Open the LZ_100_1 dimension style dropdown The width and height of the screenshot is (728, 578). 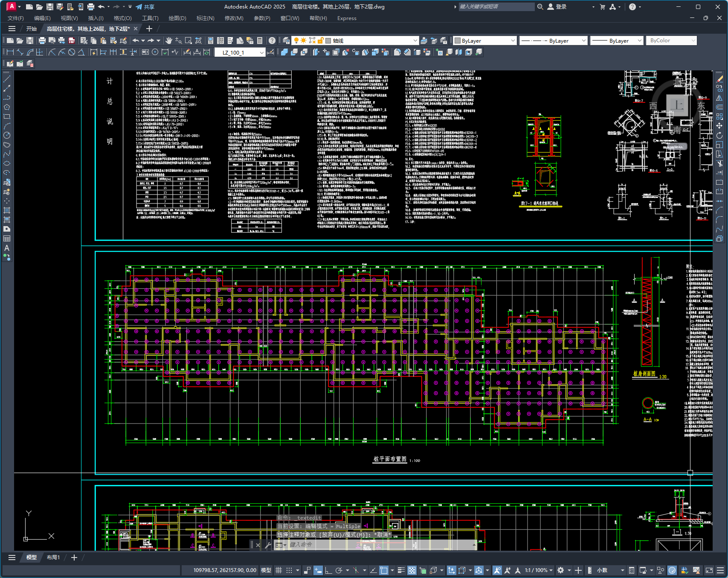[240, 52]
